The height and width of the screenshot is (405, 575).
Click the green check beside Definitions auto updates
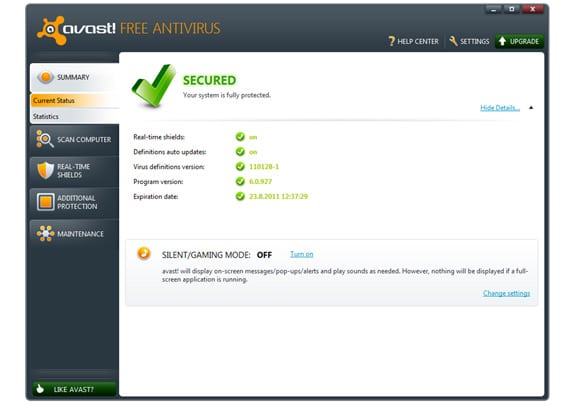240,152
